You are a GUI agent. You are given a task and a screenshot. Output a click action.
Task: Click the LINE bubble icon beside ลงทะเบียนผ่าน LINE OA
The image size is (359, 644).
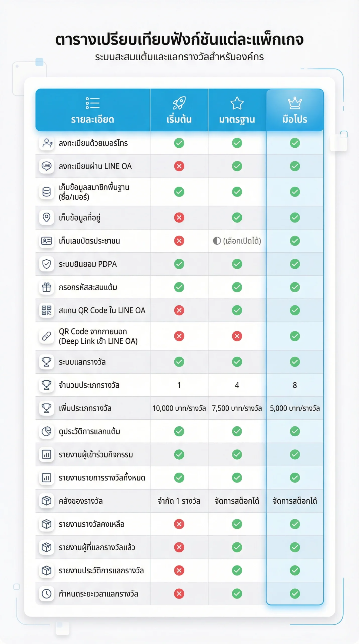(x=46, y=166)
